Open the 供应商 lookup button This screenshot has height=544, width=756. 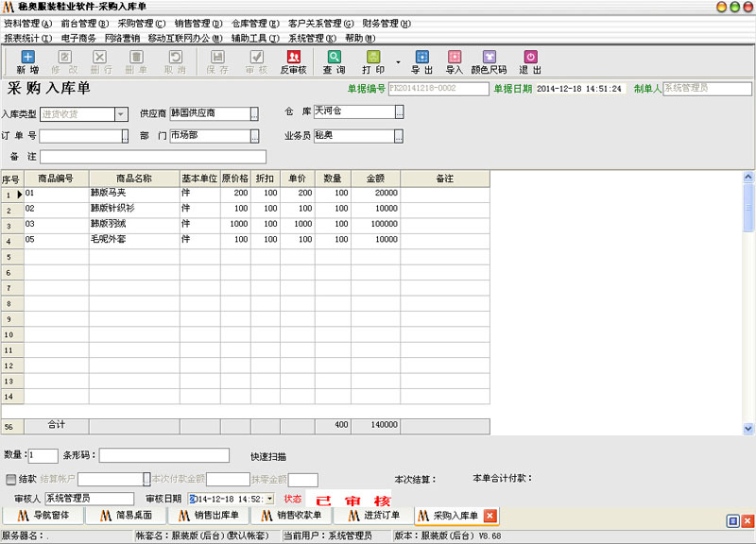[x=254, y=113]
